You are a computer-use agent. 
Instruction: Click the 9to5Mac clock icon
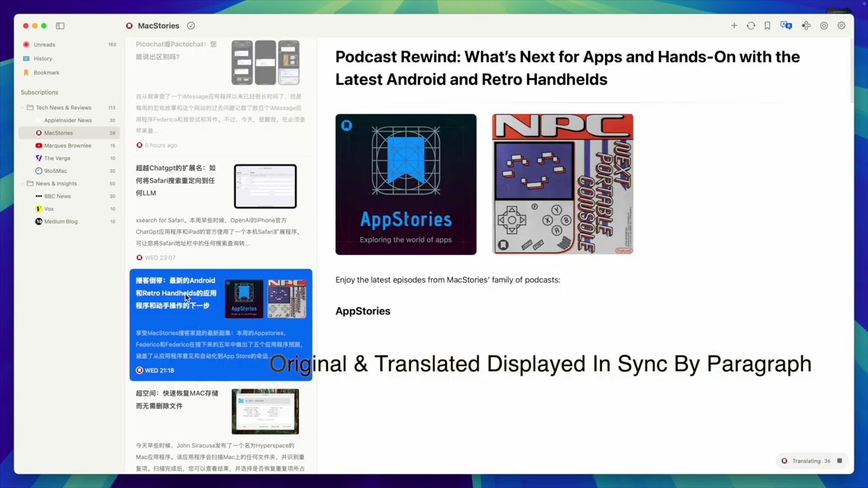coord(39,171)
